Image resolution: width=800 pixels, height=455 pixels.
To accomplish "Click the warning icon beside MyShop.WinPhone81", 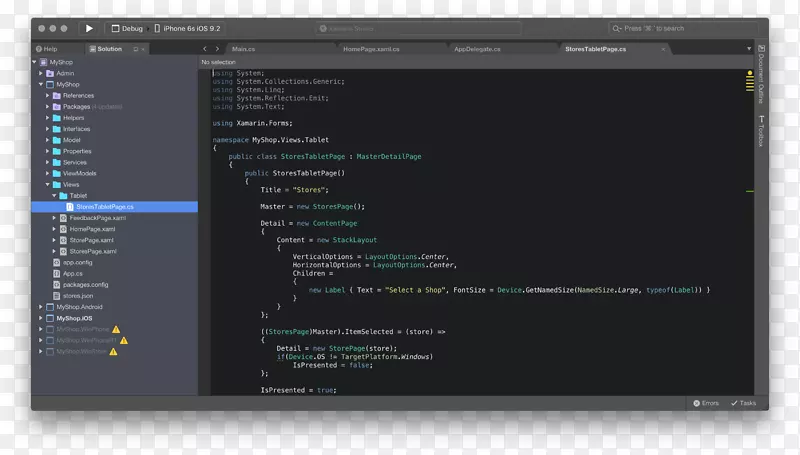I will click(x=124, y=340).
